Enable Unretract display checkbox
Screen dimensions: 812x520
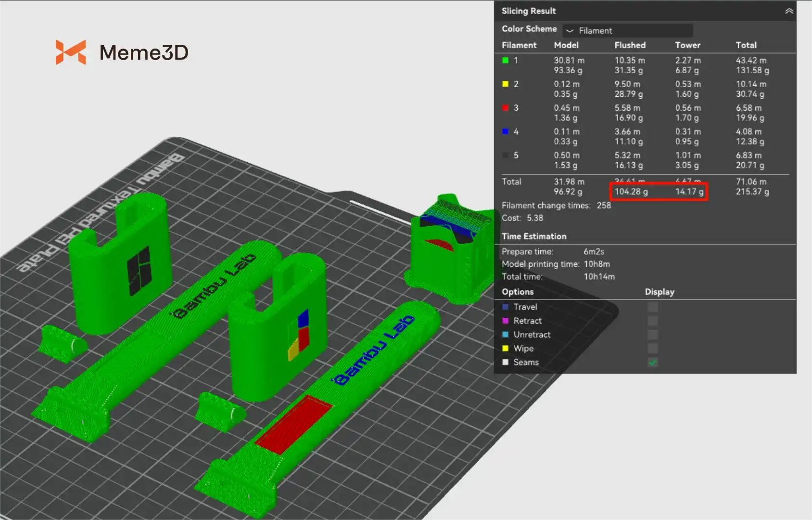click(653, 335)
